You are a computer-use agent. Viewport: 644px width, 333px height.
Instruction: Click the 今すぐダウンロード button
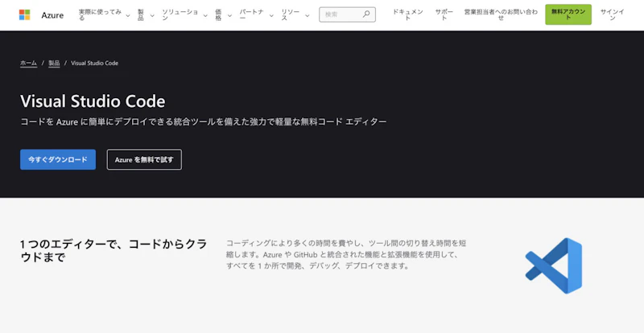[x=58, y=159]
